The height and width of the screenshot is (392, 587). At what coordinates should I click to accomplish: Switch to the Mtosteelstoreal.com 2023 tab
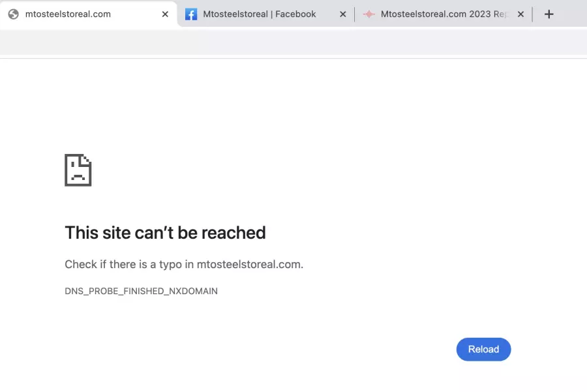pos(444,14)
